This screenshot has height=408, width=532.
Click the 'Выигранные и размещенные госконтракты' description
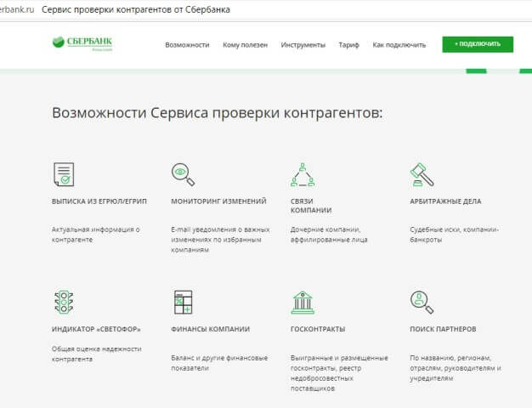[339, 373]
